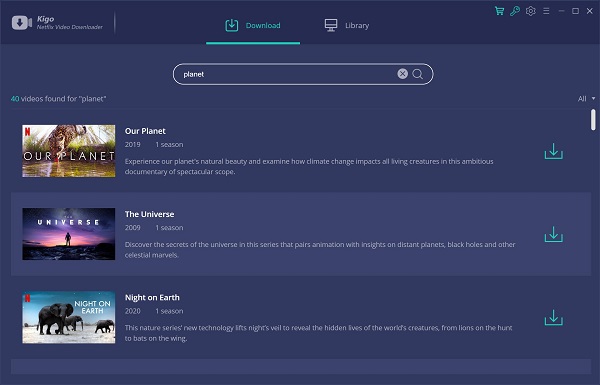Click Night on Earth description text
The height and width of the screenshot is (385, 600).
[x=318, y=333]
